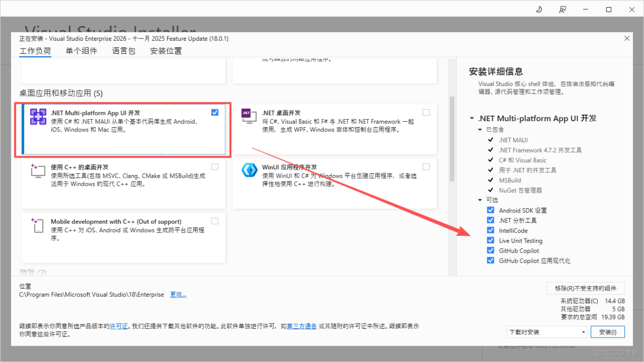The width and height of the screenshot is (644, 362).
Task: Click the 安装(I) button
Action: 608,332
